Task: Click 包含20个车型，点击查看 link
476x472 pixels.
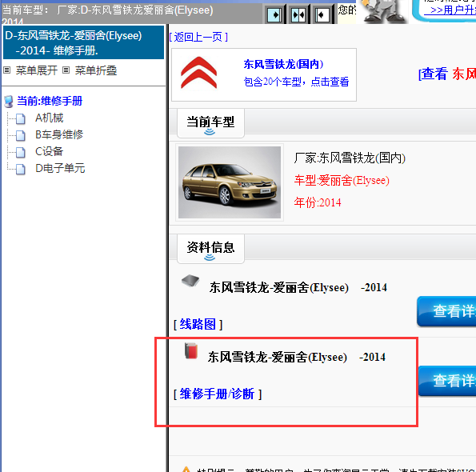Action: click(x=296, y=82)
